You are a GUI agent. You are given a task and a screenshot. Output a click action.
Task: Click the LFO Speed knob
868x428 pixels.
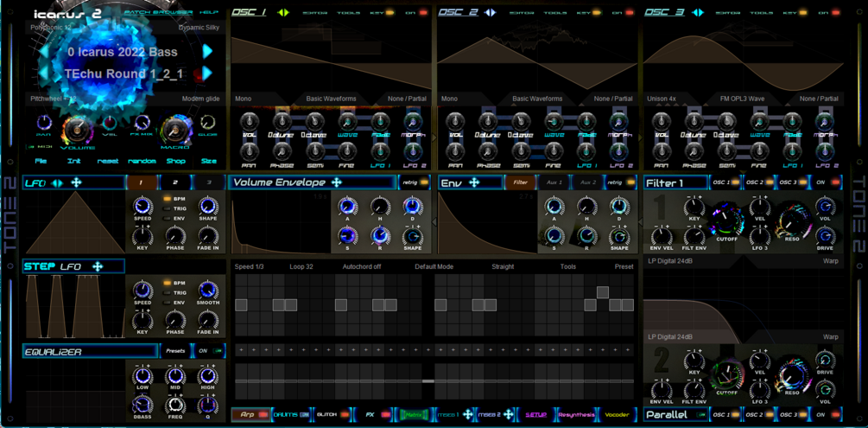[x=143, y=207]
